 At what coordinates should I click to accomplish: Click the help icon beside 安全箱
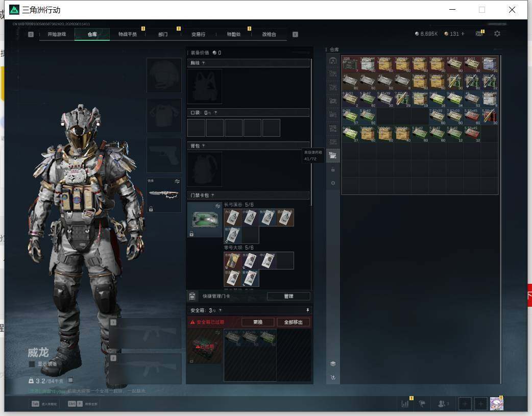pos(220,310)
